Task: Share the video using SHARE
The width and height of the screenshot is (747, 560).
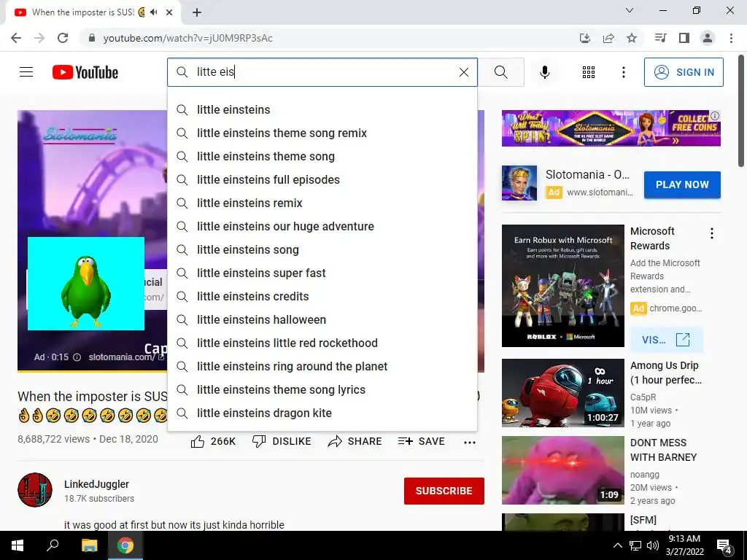Action: [x=355, y=441]
